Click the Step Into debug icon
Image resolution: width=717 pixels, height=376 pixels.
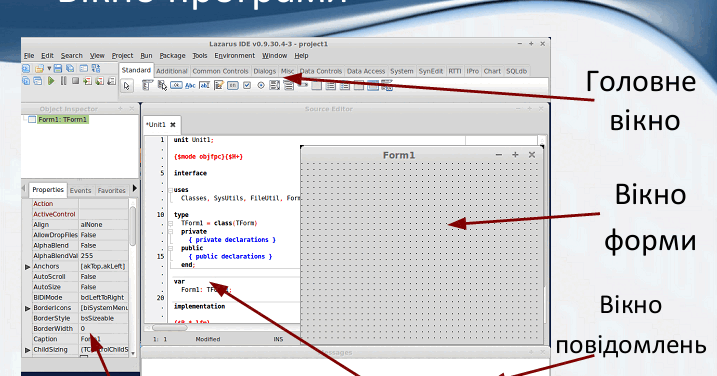tap(87, 81)
